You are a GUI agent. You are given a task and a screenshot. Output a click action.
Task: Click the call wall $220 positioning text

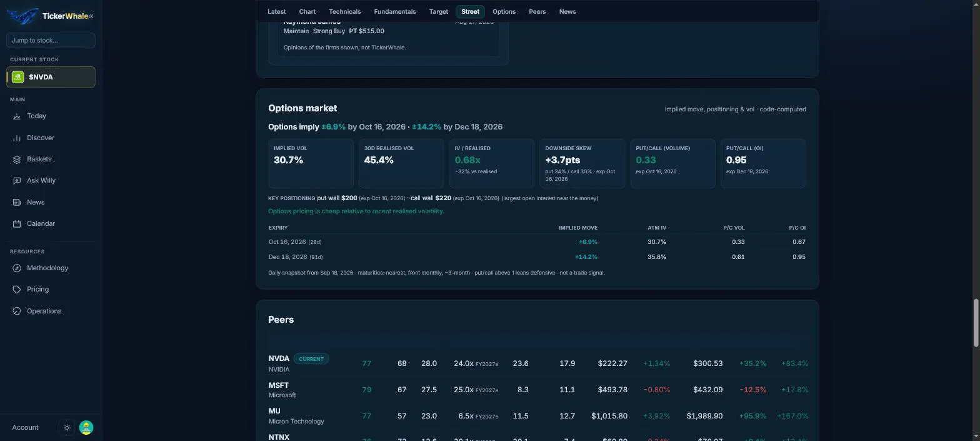(x=431, y=198)
